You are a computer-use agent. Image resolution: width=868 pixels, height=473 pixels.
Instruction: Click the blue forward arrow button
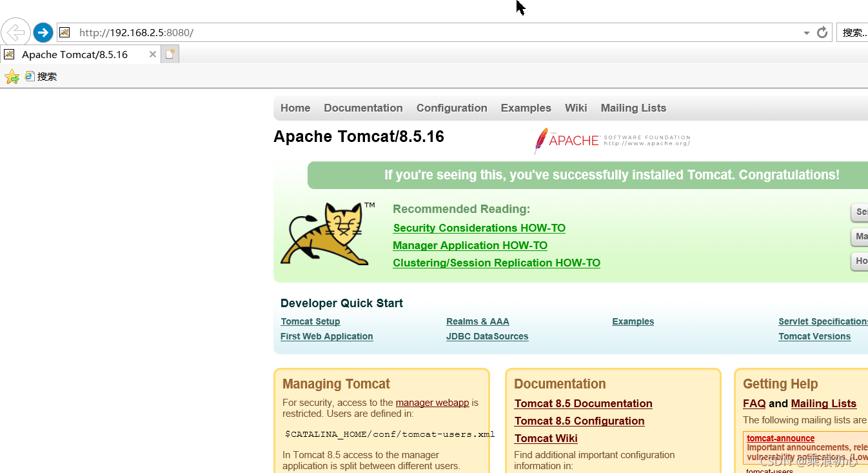point(43,32)
